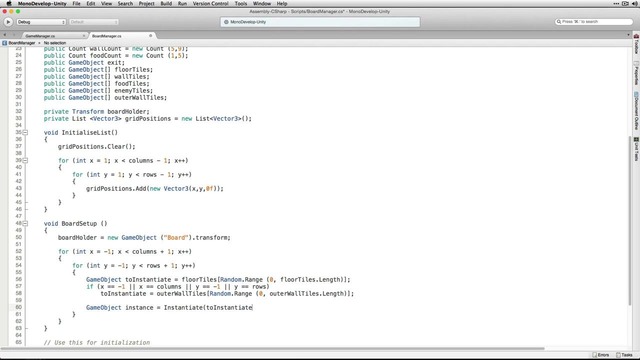640x360 pixels.
Task: Click the '// Use this for initialization' comment
Action: coord(97,342)
